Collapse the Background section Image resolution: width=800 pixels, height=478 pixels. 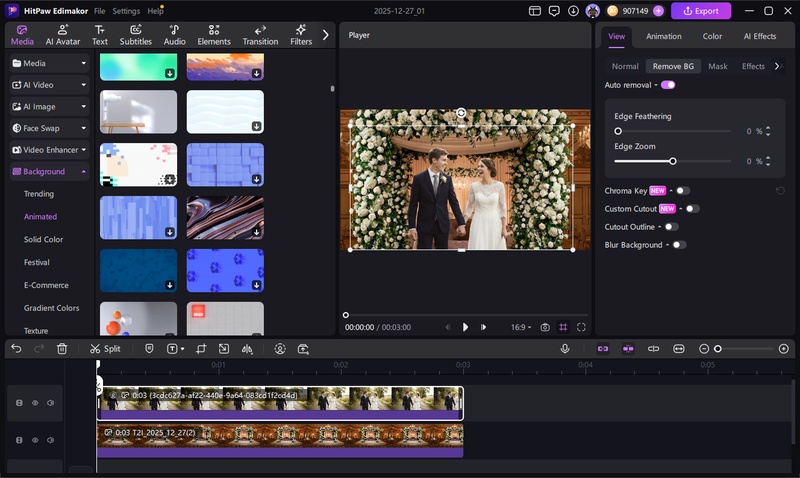(49, 171)
